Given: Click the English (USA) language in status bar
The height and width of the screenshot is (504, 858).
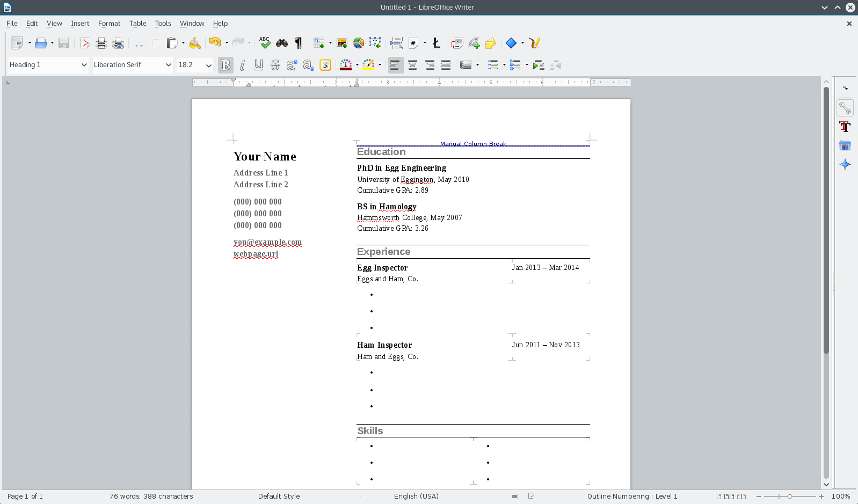Looking at the screenshot, I should tap(416, 496).
